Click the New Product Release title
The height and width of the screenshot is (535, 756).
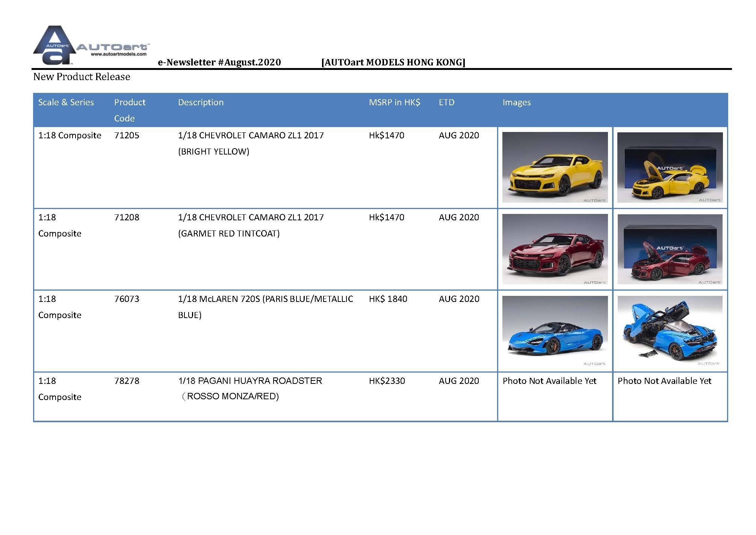[82, 77]
